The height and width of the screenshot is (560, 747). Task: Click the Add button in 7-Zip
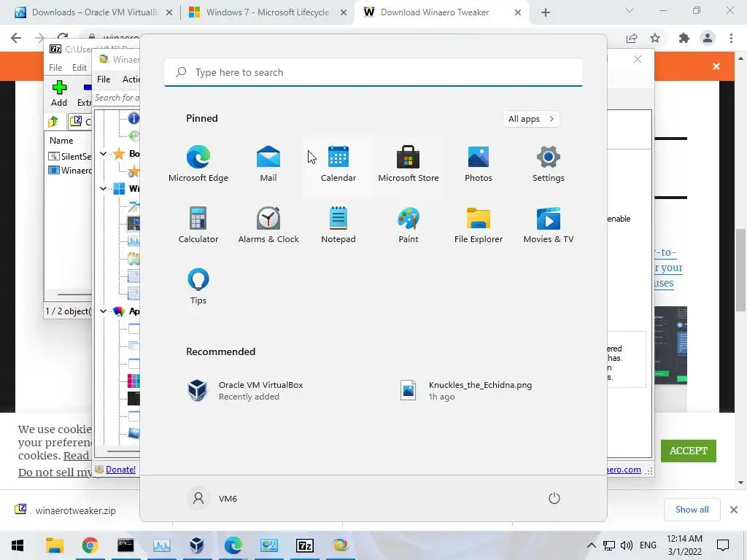59,94
